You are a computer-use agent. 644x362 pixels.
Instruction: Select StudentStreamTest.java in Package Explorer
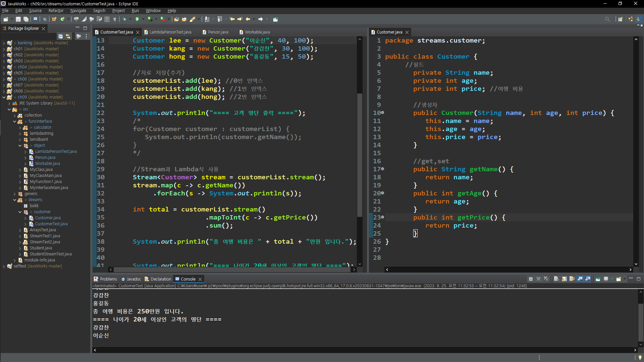(x=51, y=254)
